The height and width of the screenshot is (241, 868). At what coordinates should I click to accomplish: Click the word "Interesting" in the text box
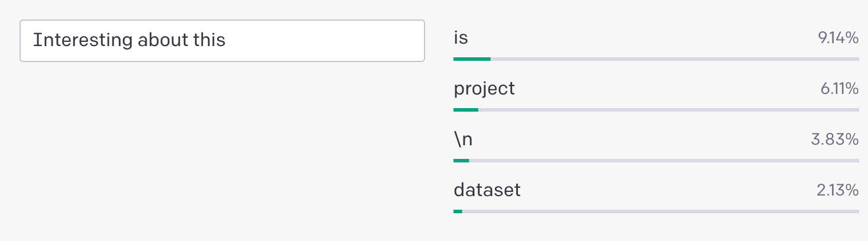point(82,41)
